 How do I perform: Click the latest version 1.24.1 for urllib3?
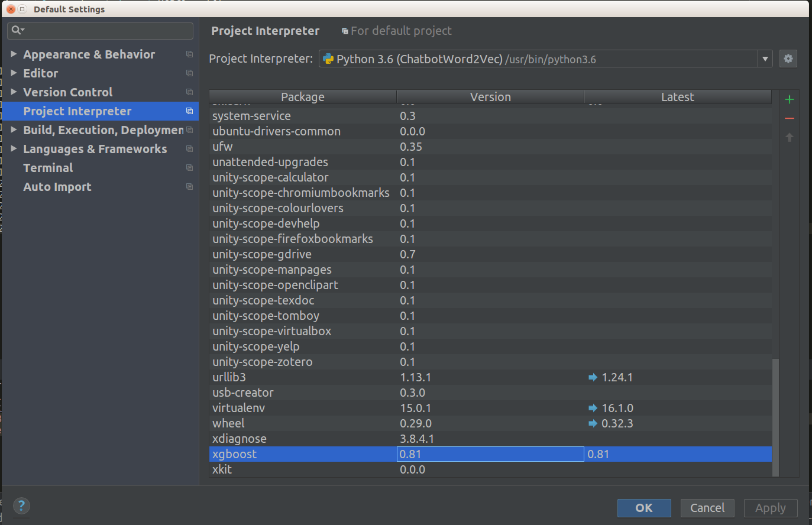click(x=617, y=377)
